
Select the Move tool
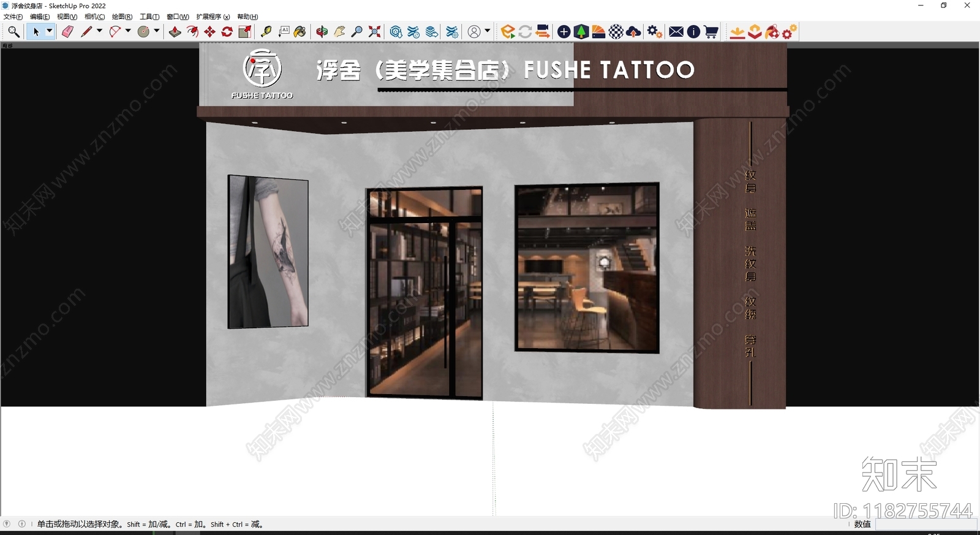click(x=210, y=32)
